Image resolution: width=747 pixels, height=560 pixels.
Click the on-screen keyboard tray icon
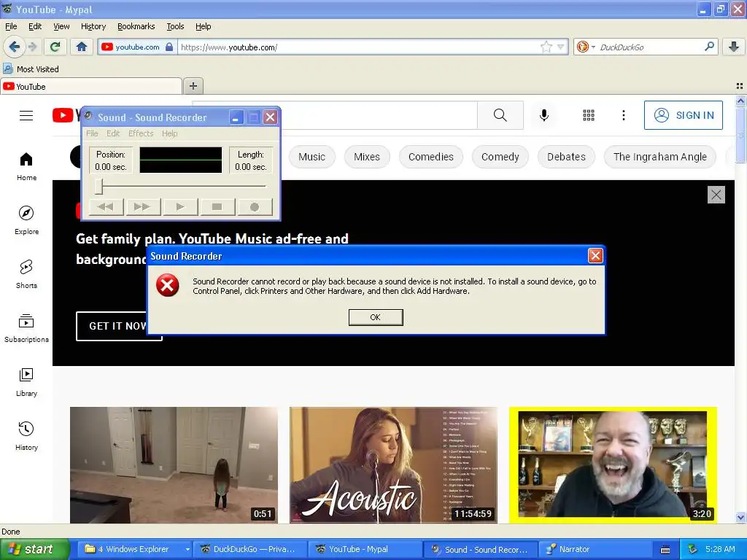tap(665, 550)
